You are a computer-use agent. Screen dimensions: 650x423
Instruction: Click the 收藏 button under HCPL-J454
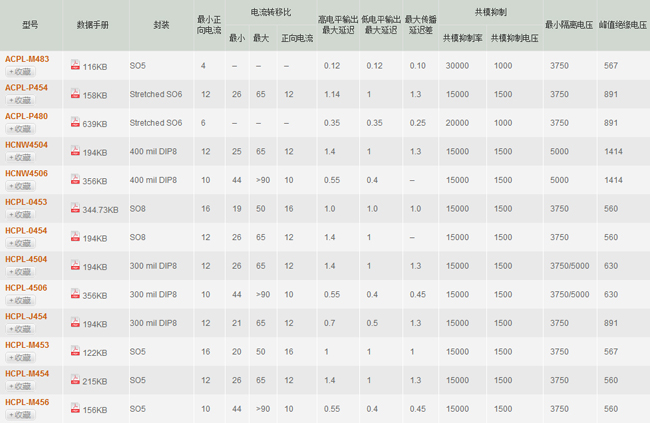point(20,329)
